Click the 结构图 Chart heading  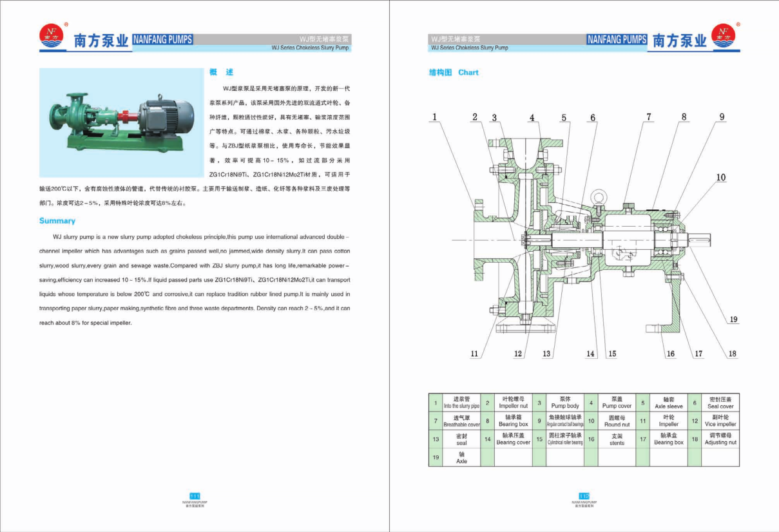tap(454, 73)
